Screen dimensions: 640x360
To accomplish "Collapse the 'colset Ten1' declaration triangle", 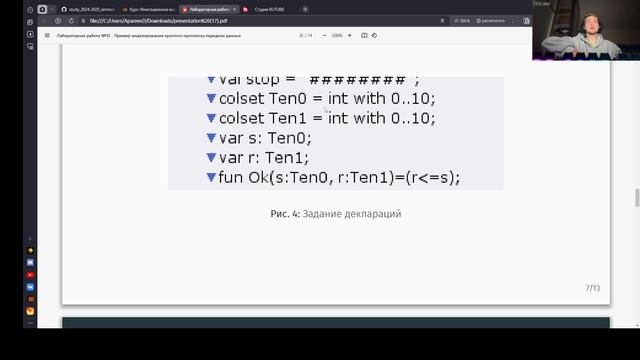I will click(x=211, y=118).
